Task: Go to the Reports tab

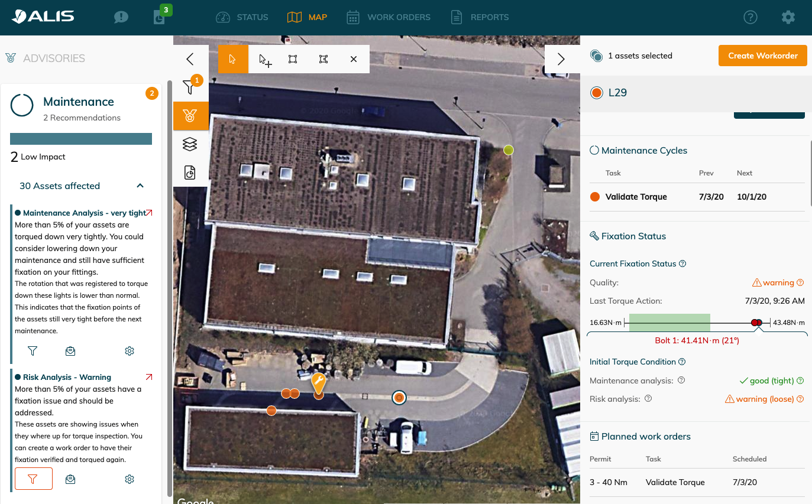Action: pyautogui.click(x=480, y=17)
